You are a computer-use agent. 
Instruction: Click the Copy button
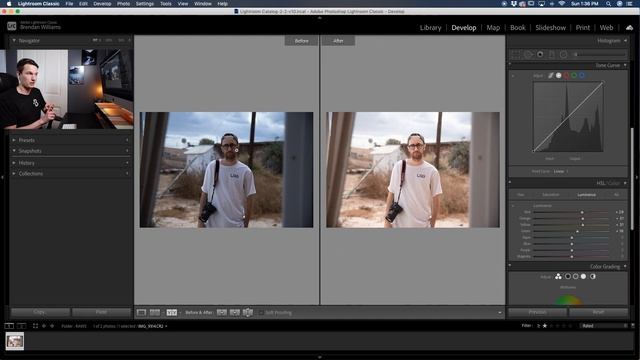(40, 312)
